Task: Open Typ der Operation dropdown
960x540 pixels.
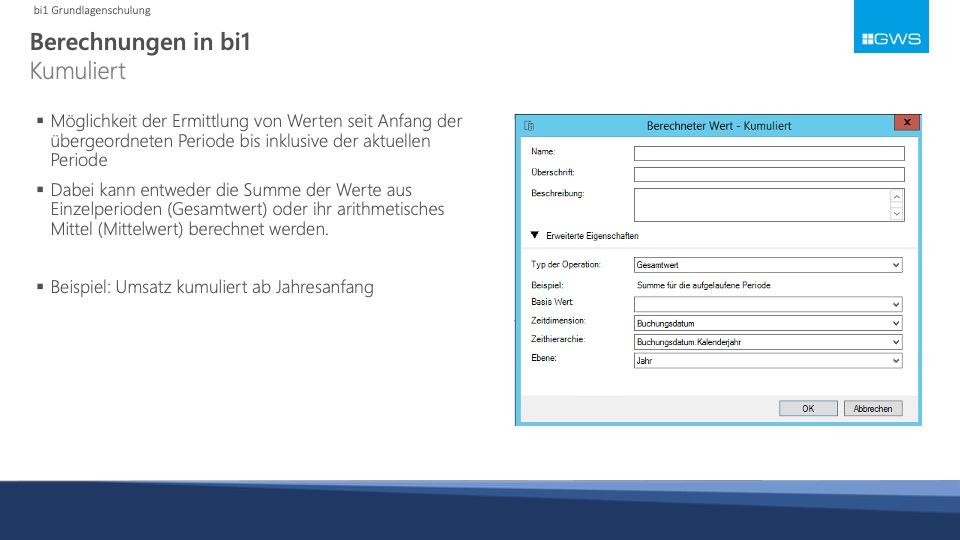Action: (x=768, y=265)
